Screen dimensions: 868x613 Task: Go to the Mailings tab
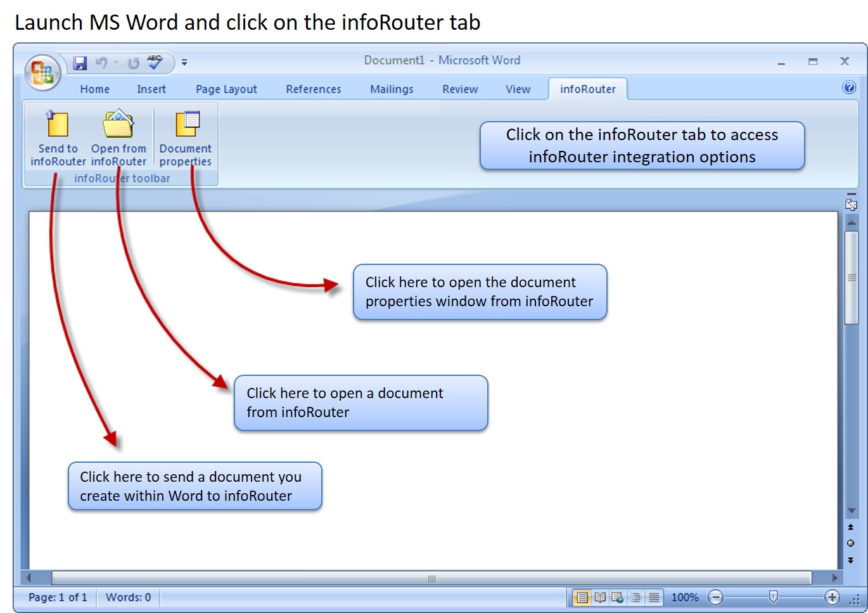pyautogui.click(x=392, y=89)
